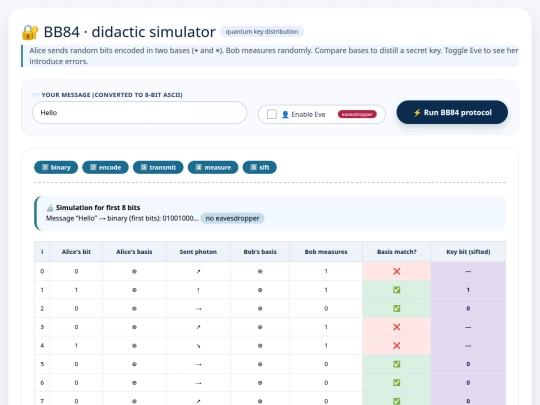540x405 pixels.
Task: Click the Run BB84 protocol button
Action: click(452, 112)
